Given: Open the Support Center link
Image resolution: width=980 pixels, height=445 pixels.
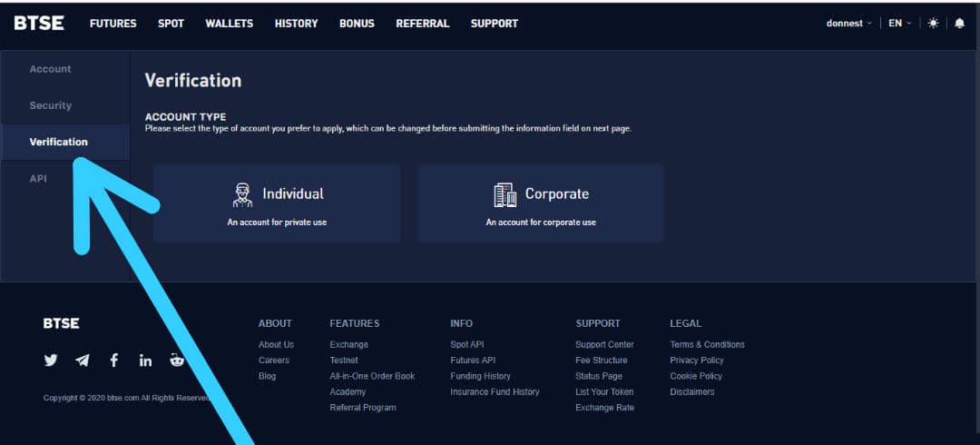Looking at the screenshot, I should [x=604, y=344].
